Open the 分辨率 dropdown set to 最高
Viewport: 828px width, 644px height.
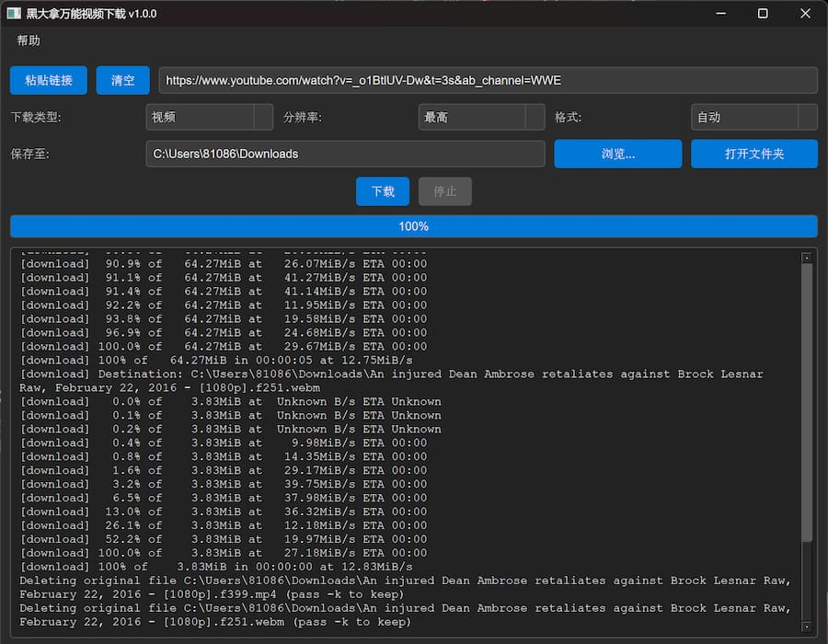pyautogui.click(x=481, y=117)
